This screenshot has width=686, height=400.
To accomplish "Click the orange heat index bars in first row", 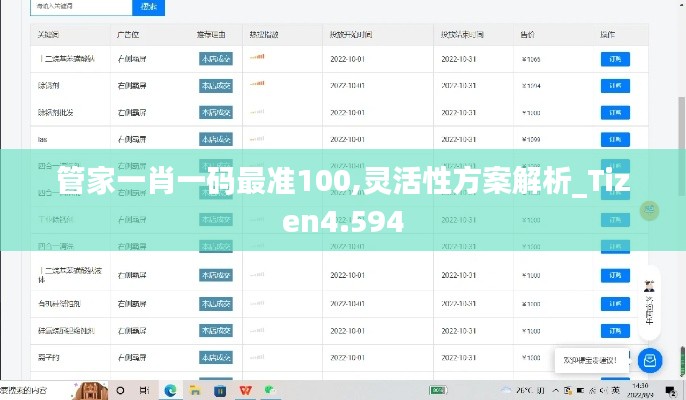I will coord(257,58).
